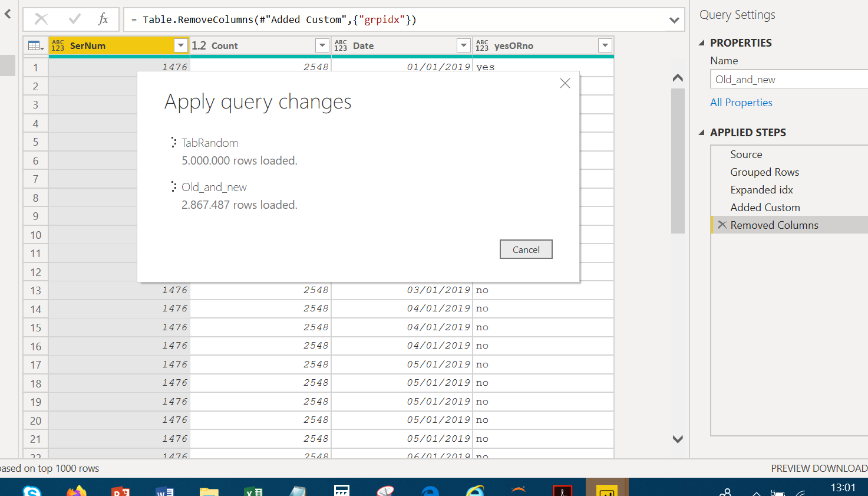Select row number 1
Image resolution: width=868 pixels, height=496 pixels.
tap(36, 67)
